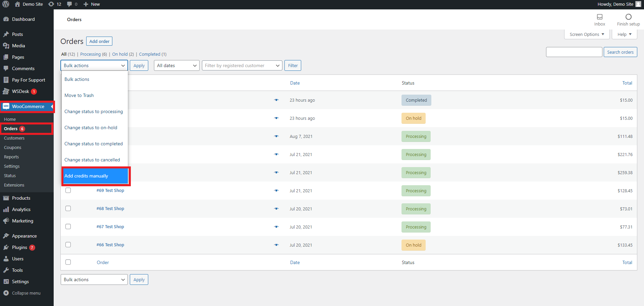Image resolution: width=644 pixels, height=306 pixels.
Task: Sort by Total column header
Action: click(627, 83)
